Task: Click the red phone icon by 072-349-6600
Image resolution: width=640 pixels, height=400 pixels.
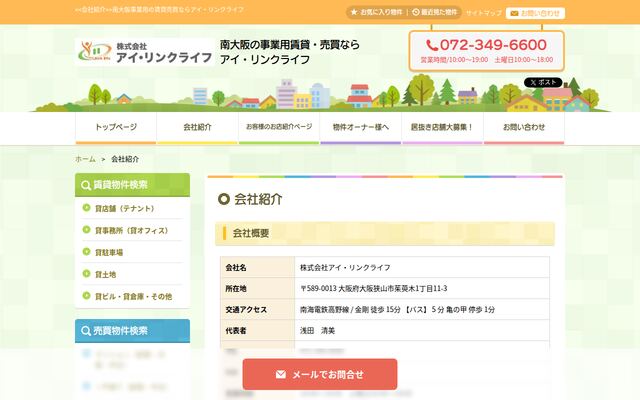Action: click(x=431, y=45)
